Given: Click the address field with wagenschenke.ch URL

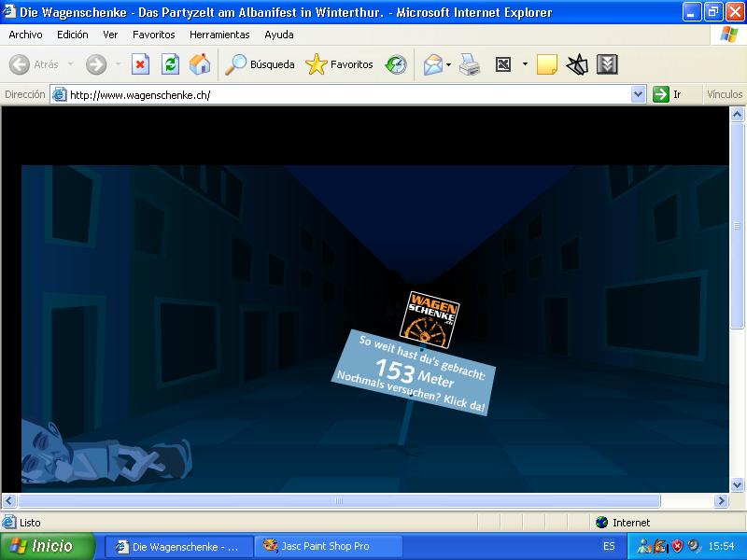Looking at the screenshot, I should [347, 95].
